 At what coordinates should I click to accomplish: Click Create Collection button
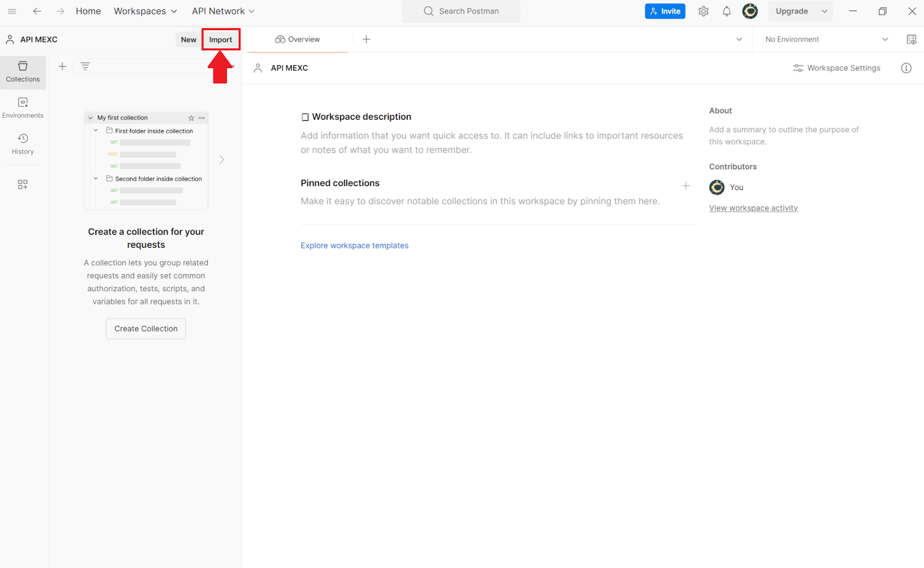[146, 329]
